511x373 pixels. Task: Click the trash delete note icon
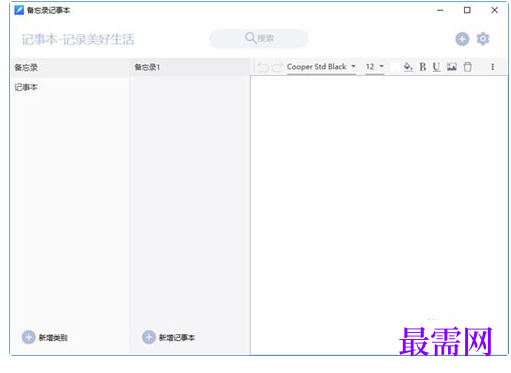point(468,67)
